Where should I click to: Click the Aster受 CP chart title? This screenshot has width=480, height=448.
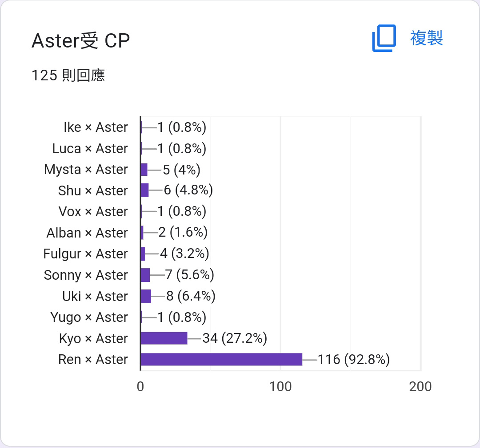(x=81, y=41)
